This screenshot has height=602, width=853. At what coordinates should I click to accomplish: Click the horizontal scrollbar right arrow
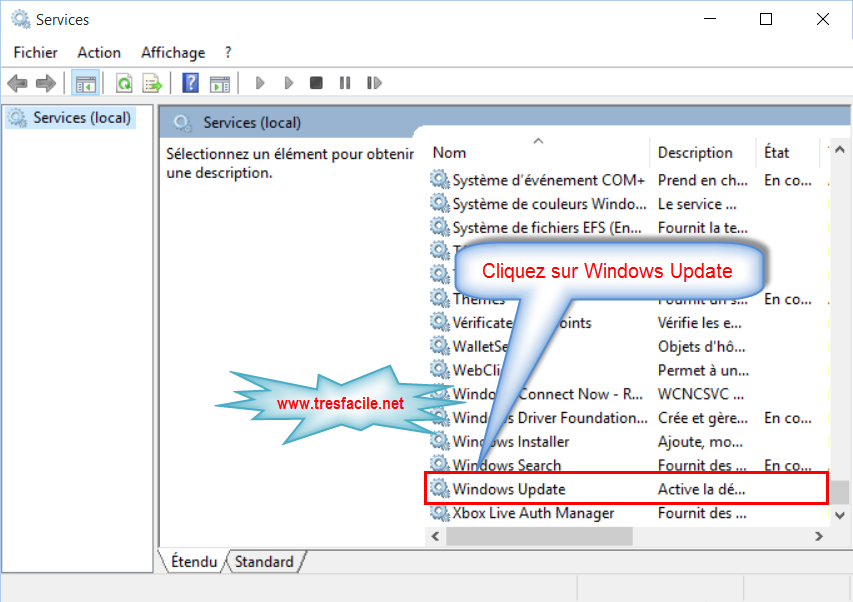pos(818,537)
